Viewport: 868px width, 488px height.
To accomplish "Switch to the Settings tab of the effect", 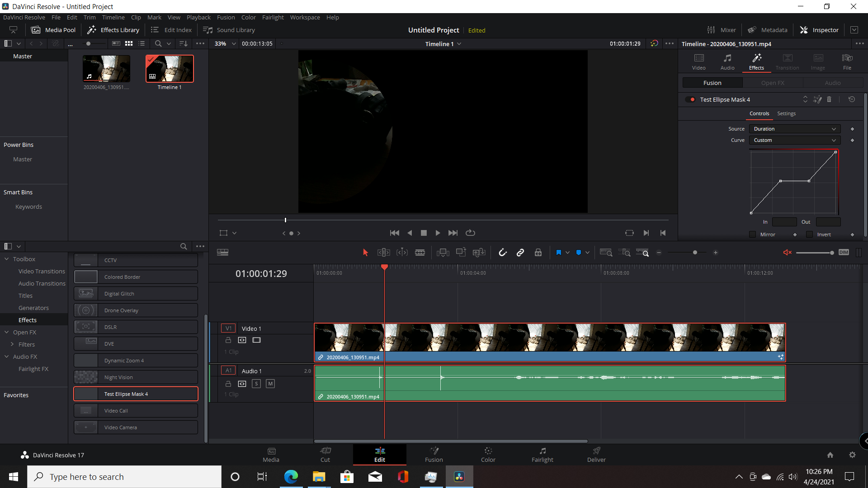I will 786,113.
